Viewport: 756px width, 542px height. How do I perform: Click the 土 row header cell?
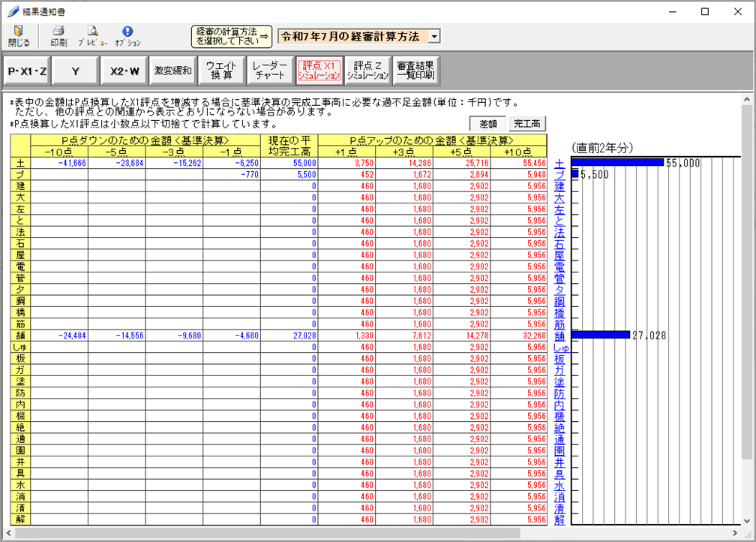21,163
